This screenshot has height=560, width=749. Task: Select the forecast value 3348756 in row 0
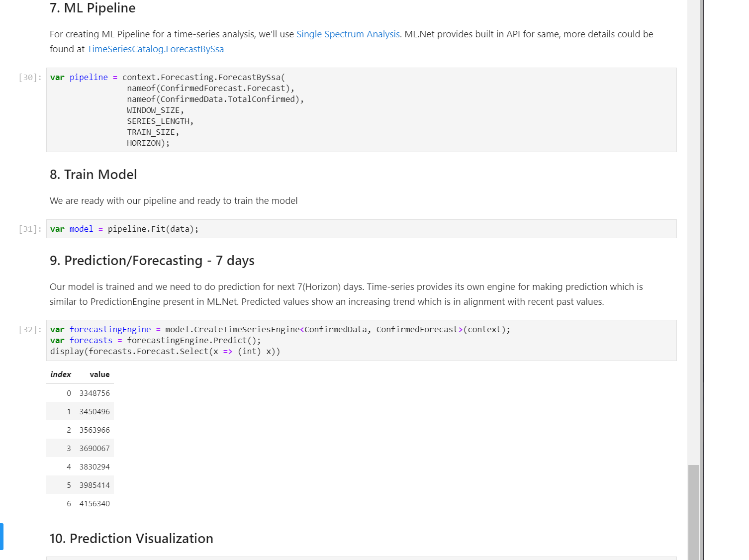tap(94, 393)
